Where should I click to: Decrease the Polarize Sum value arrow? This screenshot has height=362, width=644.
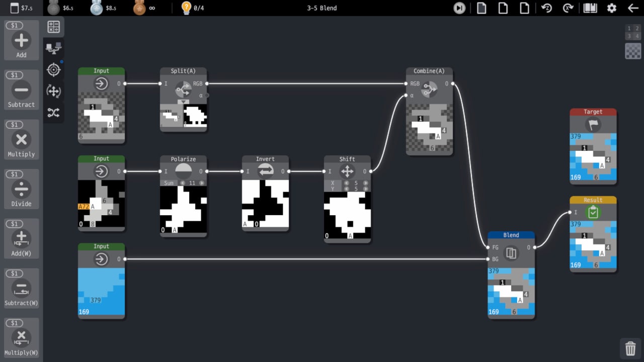coord(183,183)
